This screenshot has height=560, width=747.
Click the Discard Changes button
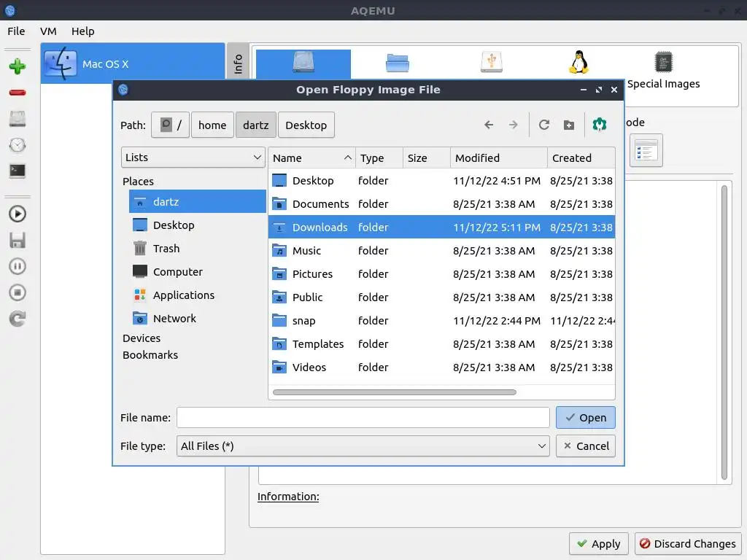pyautogui.click(x=687, y=543)
